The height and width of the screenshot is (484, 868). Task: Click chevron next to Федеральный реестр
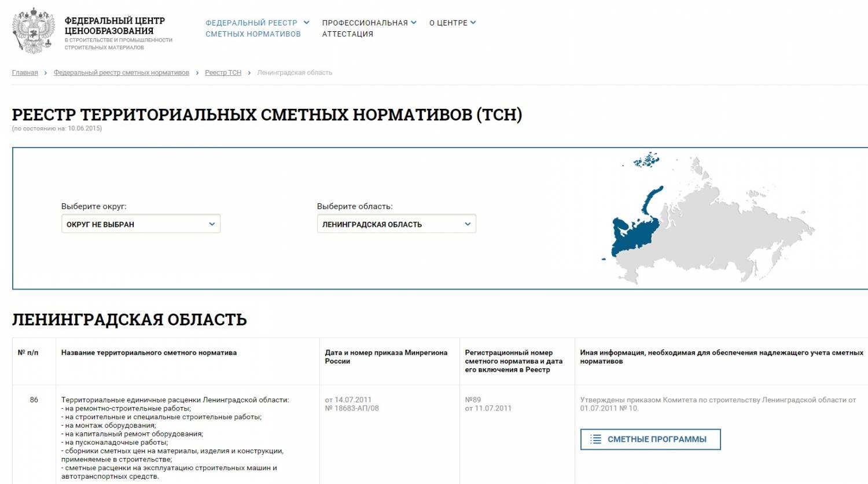tap(307, 23)
